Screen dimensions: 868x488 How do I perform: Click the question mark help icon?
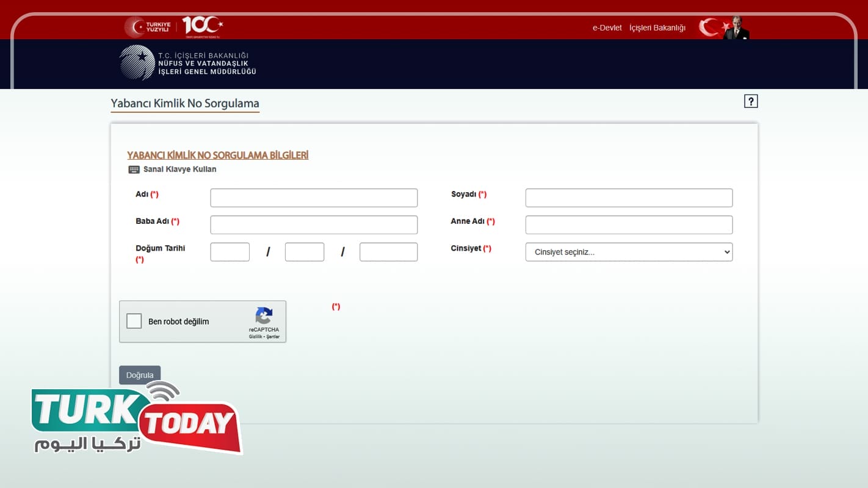coord(751,102)
